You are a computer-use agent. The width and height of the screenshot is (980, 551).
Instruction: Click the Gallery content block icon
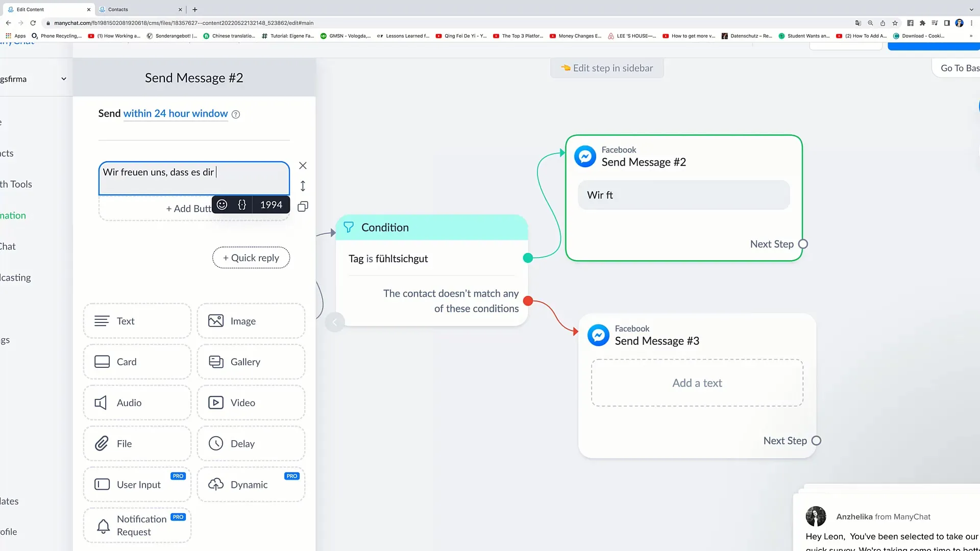coord(216,362)
